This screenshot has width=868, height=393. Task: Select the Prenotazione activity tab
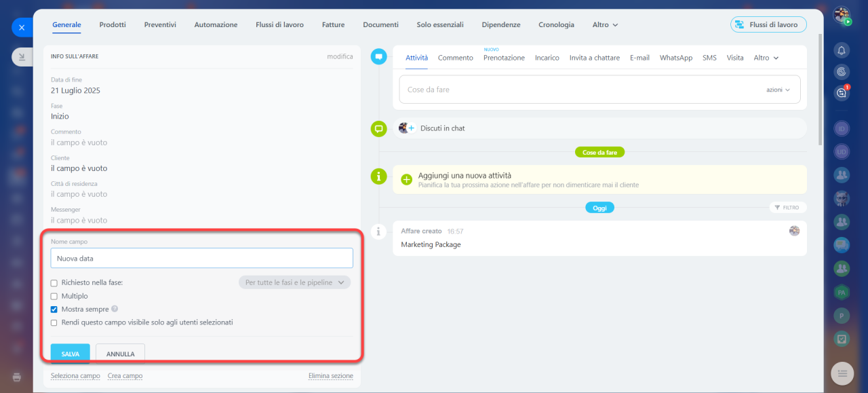pos(504,58)
